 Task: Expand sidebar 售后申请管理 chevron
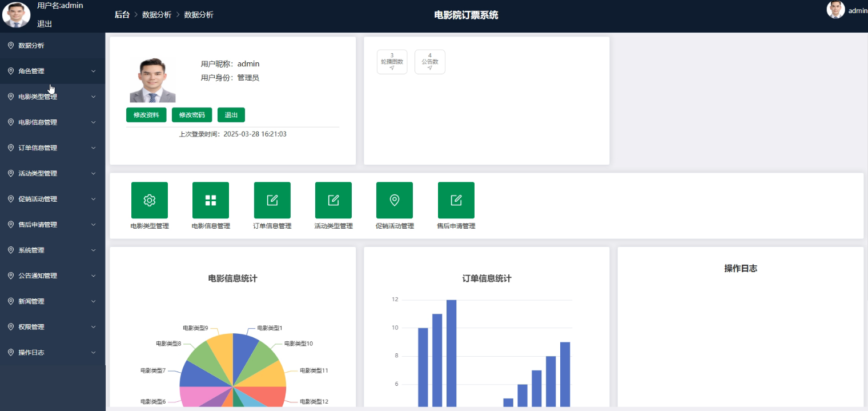click(94, 225)
